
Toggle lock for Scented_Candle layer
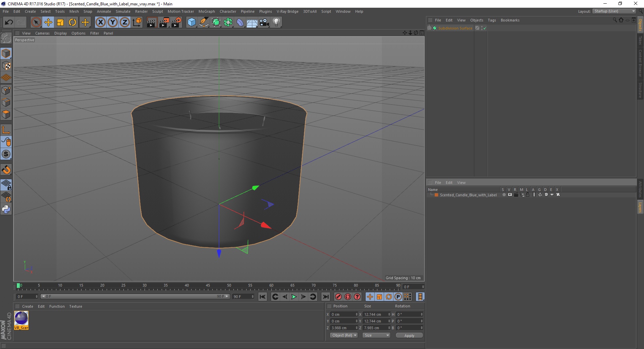[x=528, y=195]
